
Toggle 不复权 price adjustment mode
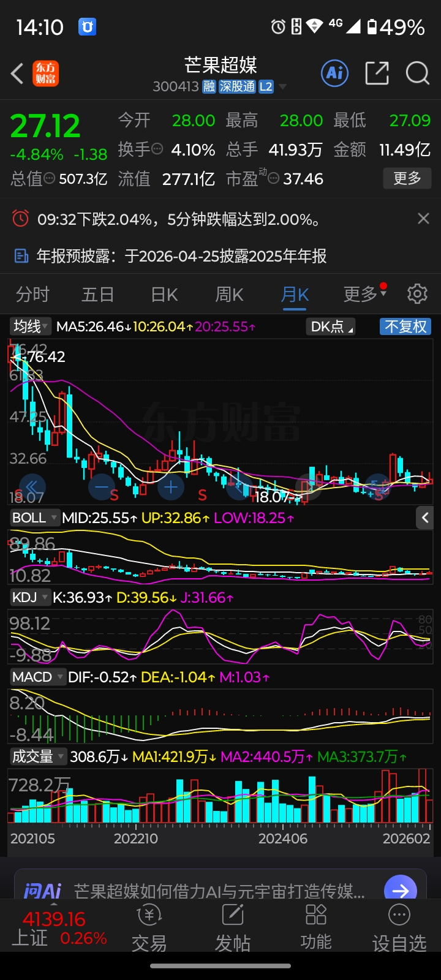click(x=405, y=326)
